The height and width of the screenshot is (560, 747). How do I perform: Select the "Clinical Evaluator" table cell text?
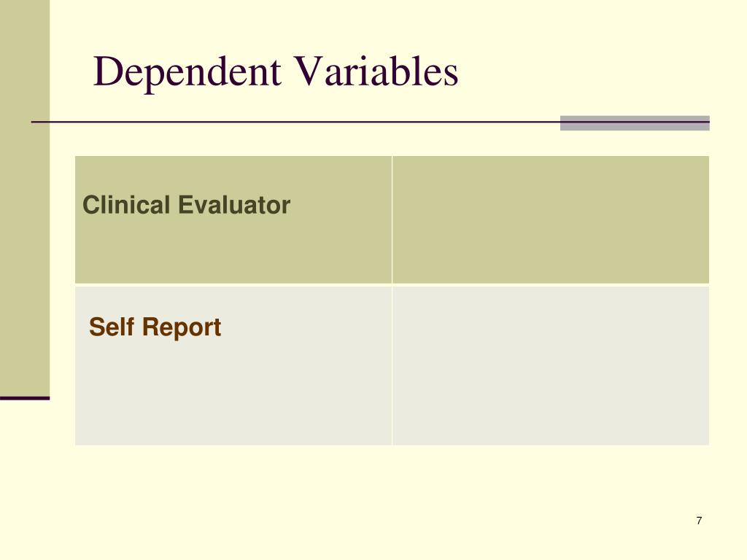[186, 205]
